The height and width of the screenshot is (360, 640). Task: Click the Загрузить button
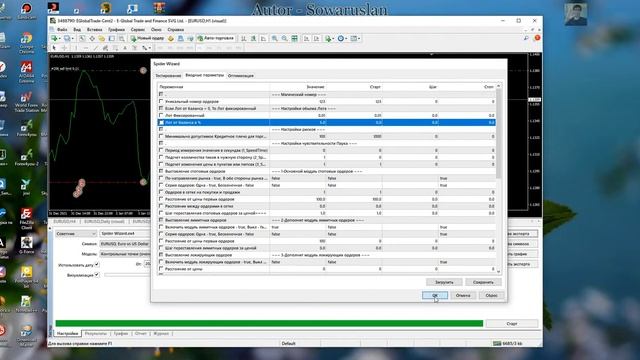click(x=444, y=282)
